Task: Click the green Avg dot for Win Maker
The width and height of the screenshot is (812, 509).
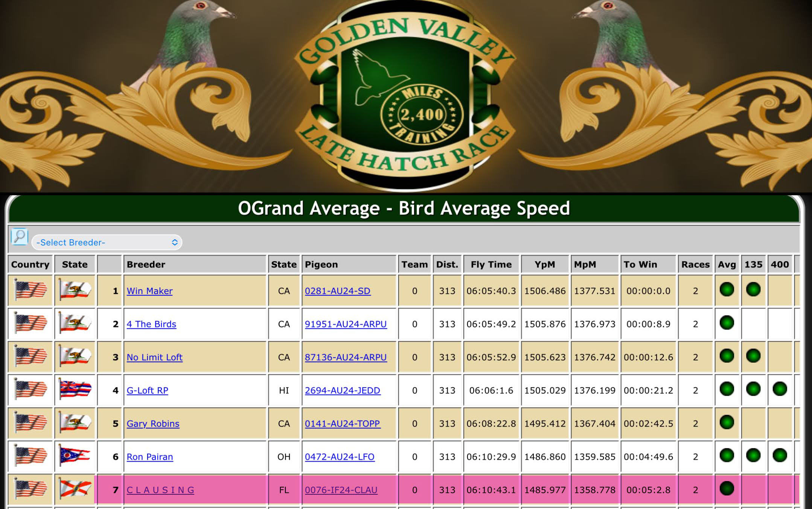Action: click(727, 290)
